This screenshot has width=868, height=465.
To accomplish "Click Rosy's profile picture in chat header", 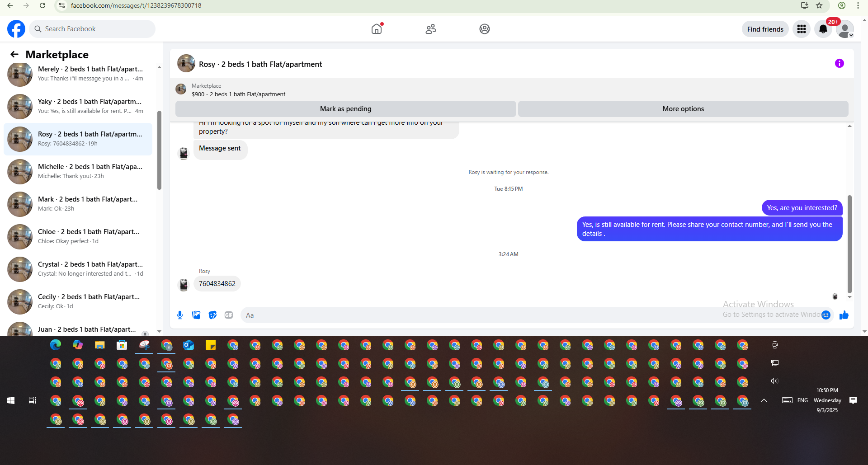I will [186, 64].
